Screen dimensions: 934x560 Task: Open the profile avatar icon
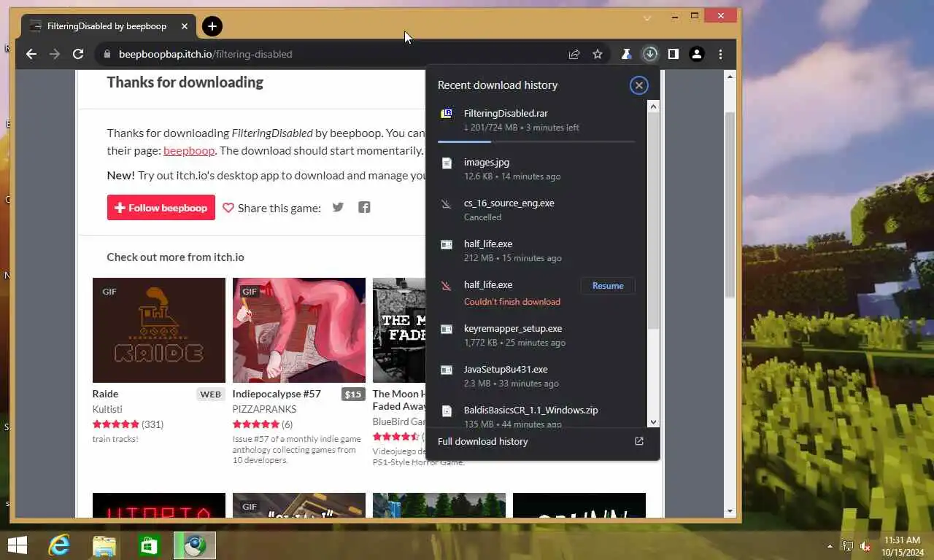(697, 54)
